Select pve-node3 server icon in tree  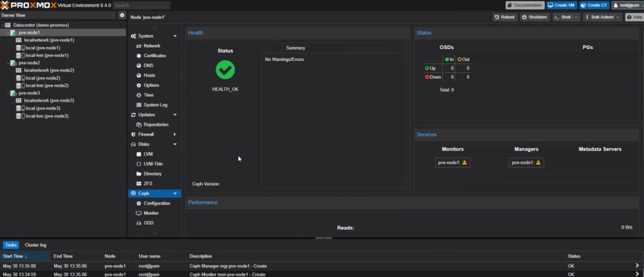(x=14, y=93)
